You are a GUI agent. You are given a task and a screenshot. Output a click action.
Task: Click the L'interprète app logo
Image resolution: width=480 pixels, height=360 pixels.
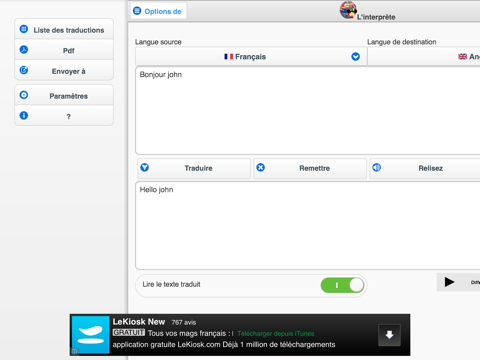point(348,10)
